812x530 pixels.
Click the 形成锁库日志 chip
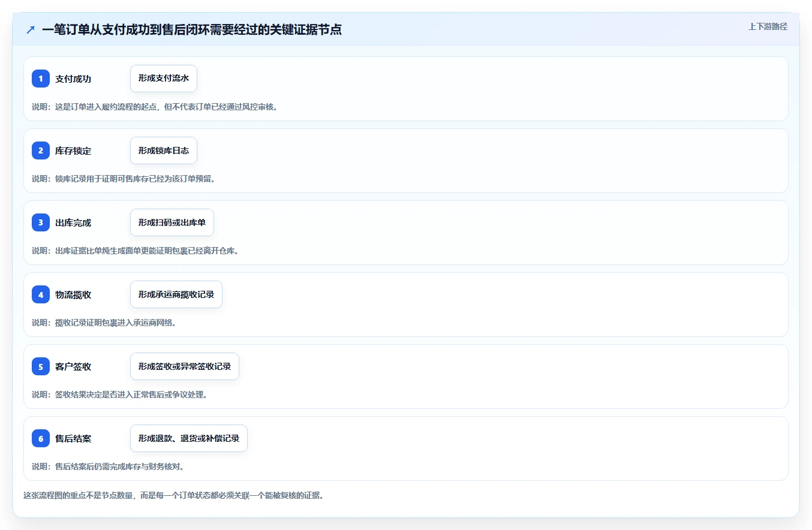coord(164,150)
